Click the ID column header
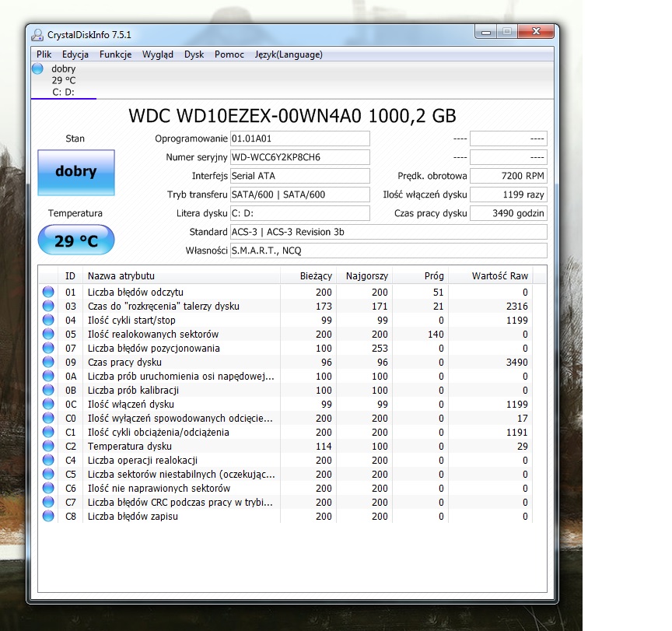 coord(70,276)
